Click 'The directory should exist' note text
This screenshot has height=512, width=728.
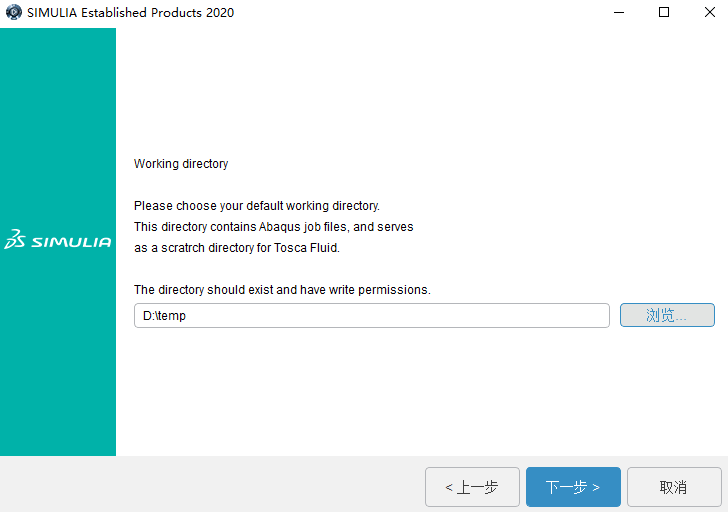click(282, 290)
